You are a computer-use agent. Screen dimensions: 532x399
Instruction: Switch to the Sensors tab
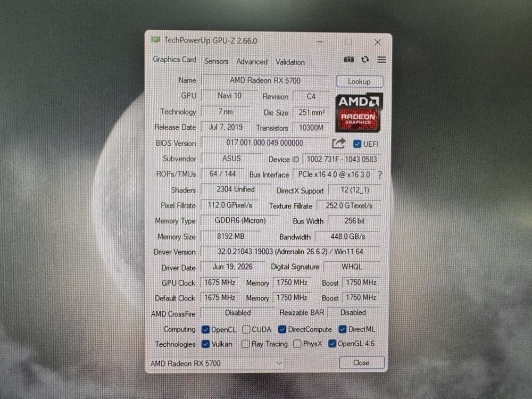[x=216, y=61]
